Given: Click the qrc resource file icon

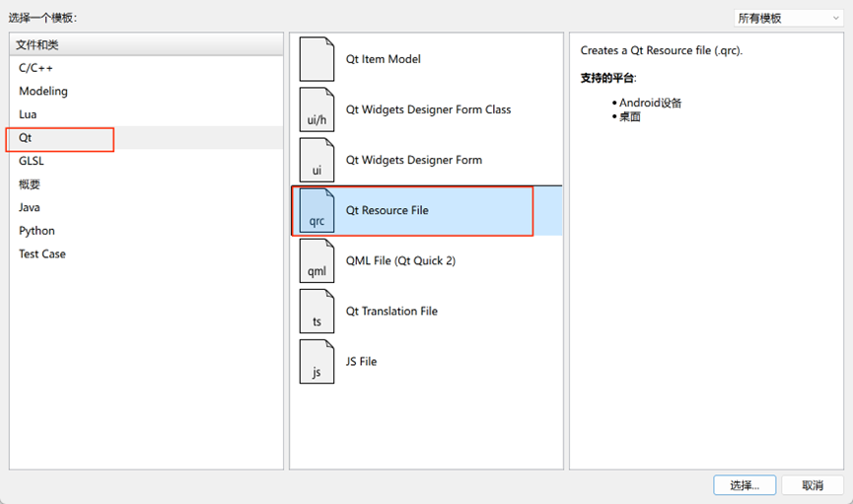Looking at the screenshot, I should point(317,210).
